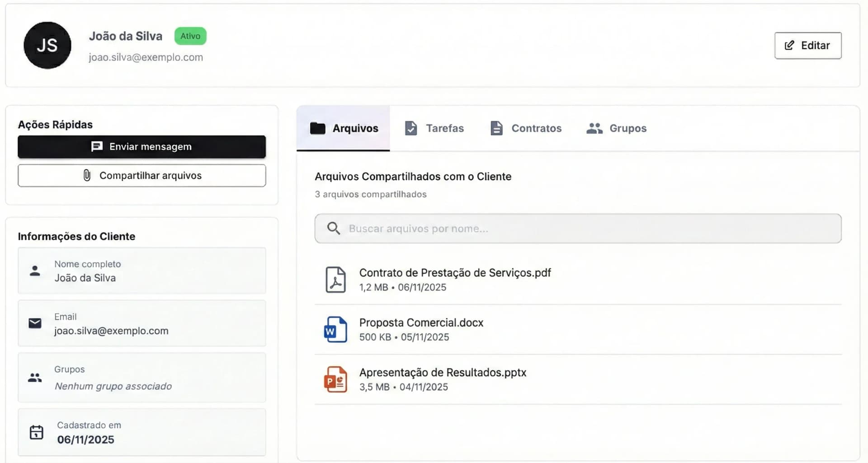Click the chat bubble icon in Enviar mensagem
The height and width of the screenshot is (463, 868).
tap(97, 146)
